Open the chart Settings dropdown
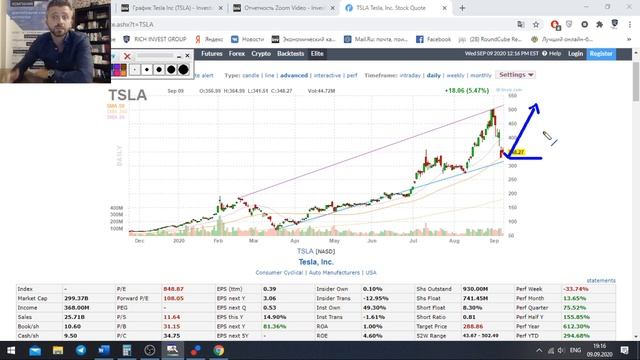 pyautogui.click(x=516, y=75)
